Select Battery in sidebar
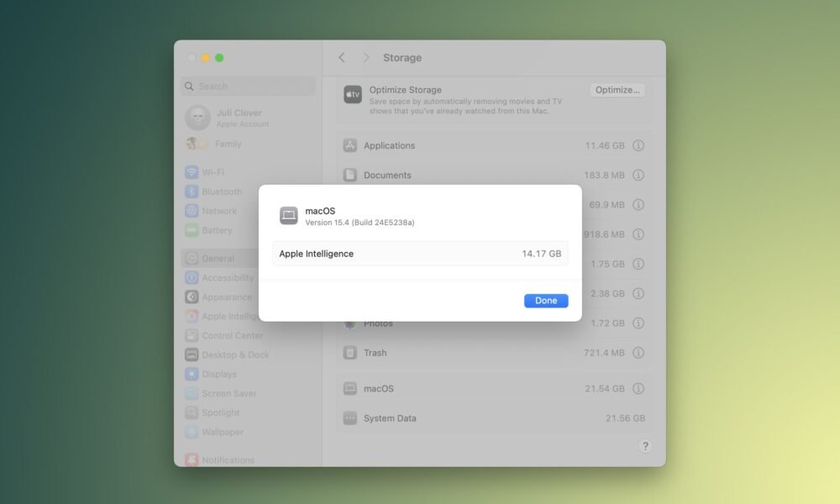840x504 pixels. point(216,230)
